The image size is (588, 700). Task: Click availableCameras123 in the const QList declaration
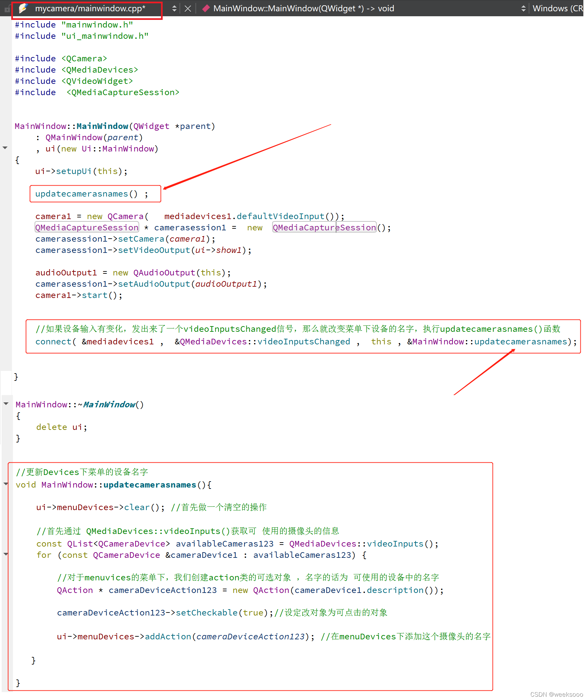point(225,544)
